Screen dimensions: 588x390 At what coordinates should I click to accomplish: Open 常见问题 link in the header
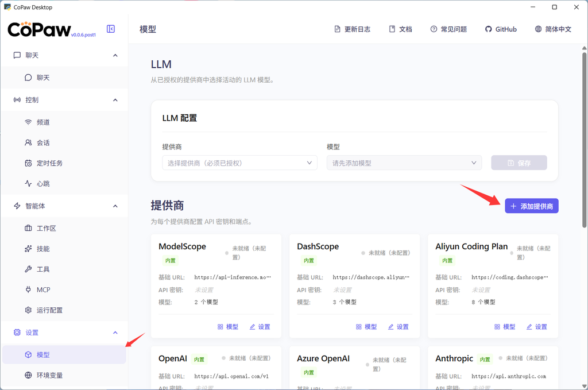(x=448, y=29)
